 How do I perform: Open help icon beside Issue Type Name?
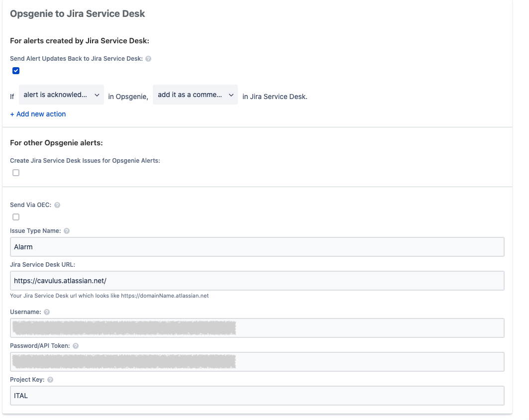pyautogui.click(x=67, y=231)
